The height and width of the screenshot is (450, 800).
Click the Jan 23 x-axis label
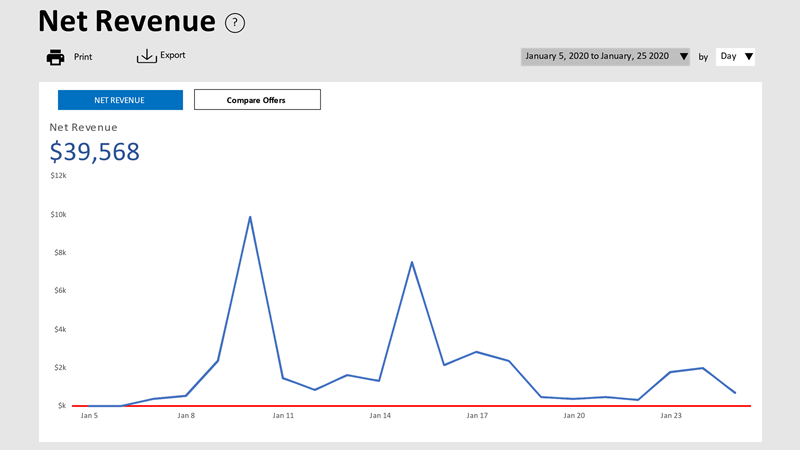pos(672,415)
